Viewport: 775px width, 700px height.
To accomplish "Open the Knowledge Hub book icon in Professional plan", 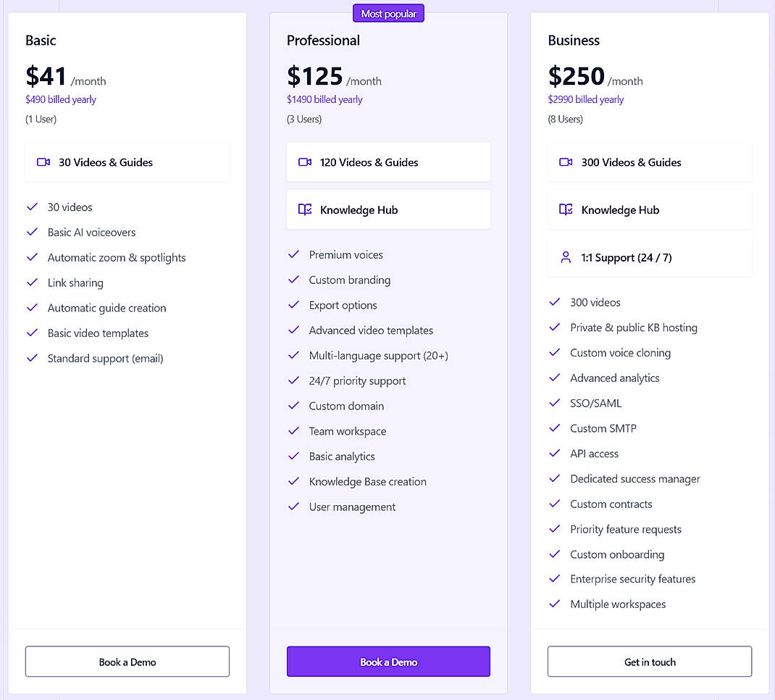I will point(304,209).
